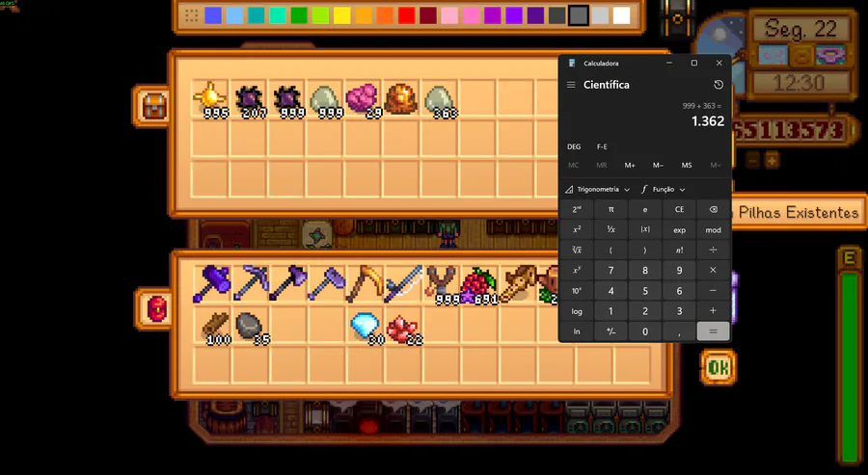The image size is (868, 475).
Task: Choose the default color grid icon
Action: (192, 15)
